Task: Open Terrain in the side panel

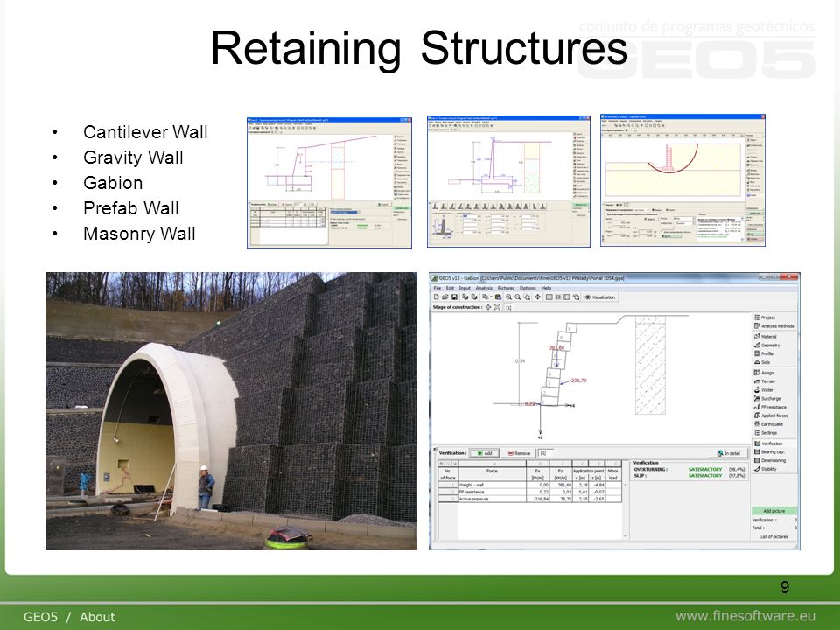Action: (x=765, y=381)
